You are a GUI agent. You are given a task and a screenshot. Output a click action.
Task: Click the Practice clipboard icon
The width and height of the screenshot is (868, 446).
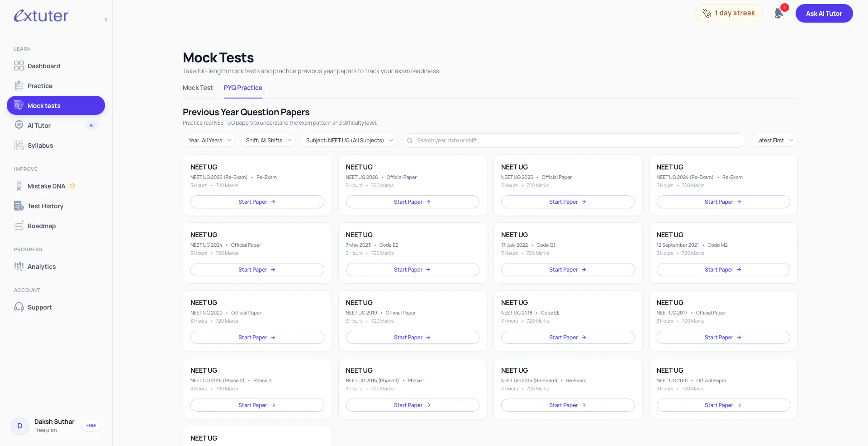pyautogui.click(x=19, y=86)
